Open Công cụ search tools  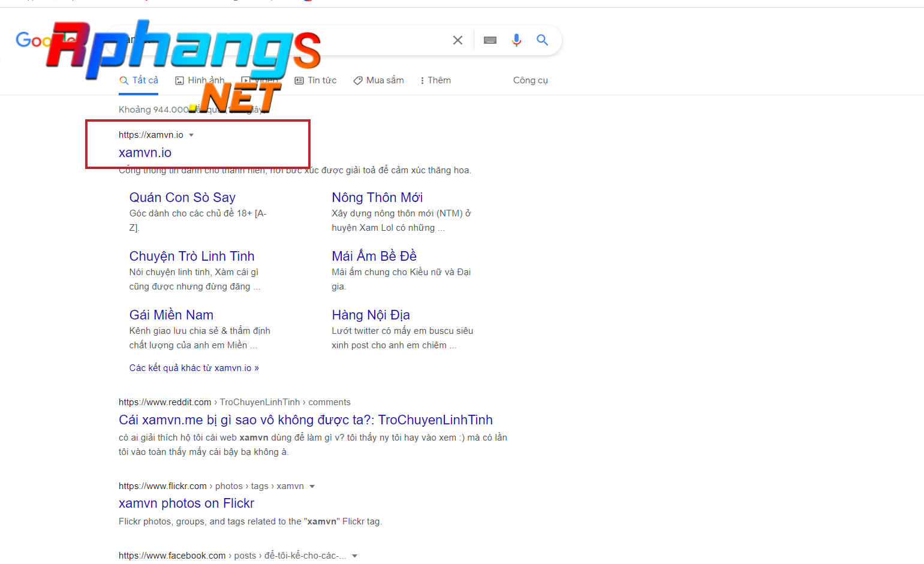(x=530, y=80)
